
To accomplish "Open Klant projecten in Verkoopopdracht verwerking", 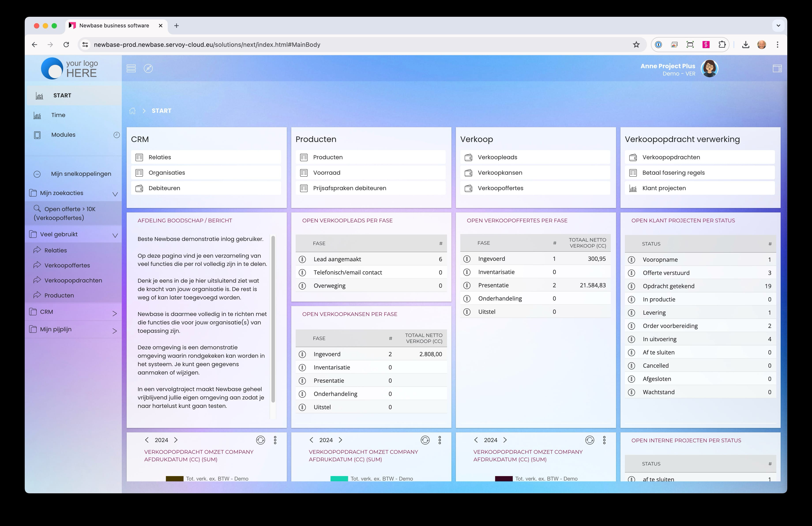I will (664, 188).
